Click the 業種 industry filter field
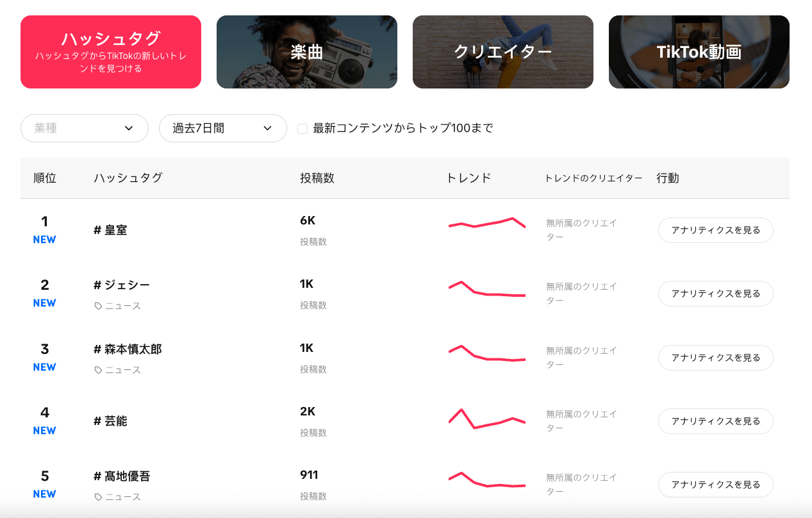Screen dimensions: 812x518 point(85,128)
